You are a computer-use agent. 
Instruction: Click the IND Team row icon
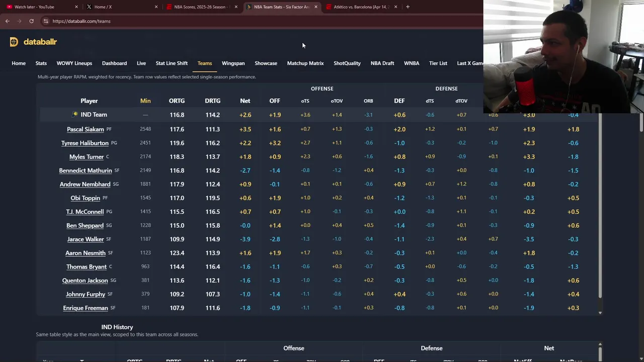point(75,115)
